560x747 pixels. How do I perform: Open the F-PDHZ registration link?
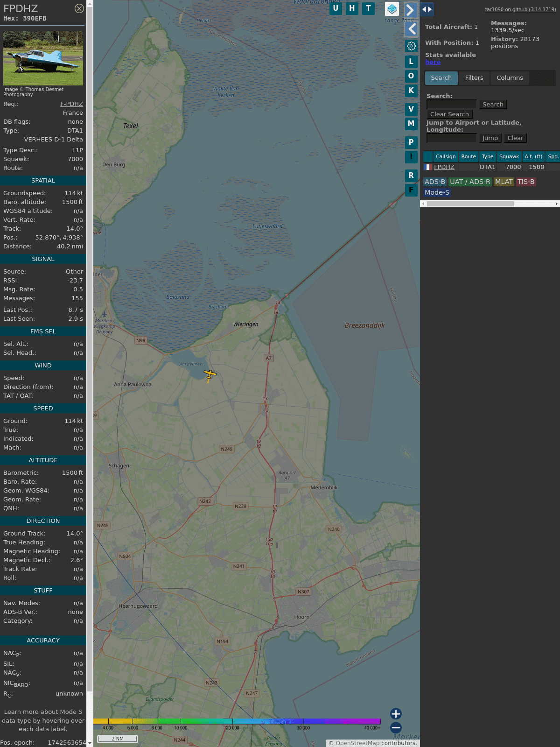[x=71, y=104]
